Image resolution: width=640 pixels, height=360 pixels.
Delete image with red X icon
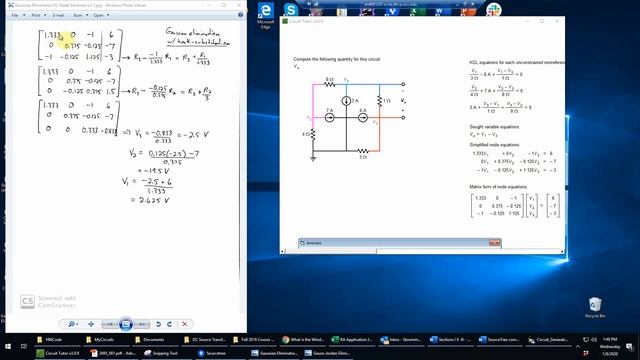(184, 324)
